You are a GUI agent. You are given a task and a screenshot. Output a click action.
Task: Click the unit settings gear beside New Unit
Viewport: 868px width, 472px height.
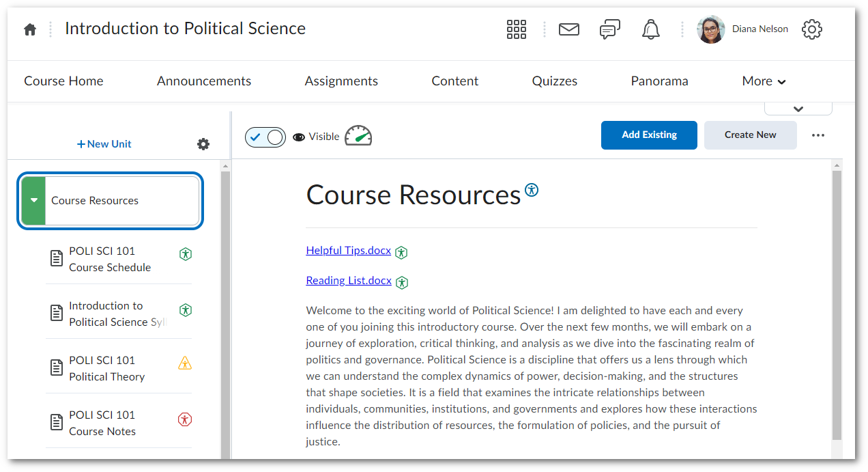point(203,144)
